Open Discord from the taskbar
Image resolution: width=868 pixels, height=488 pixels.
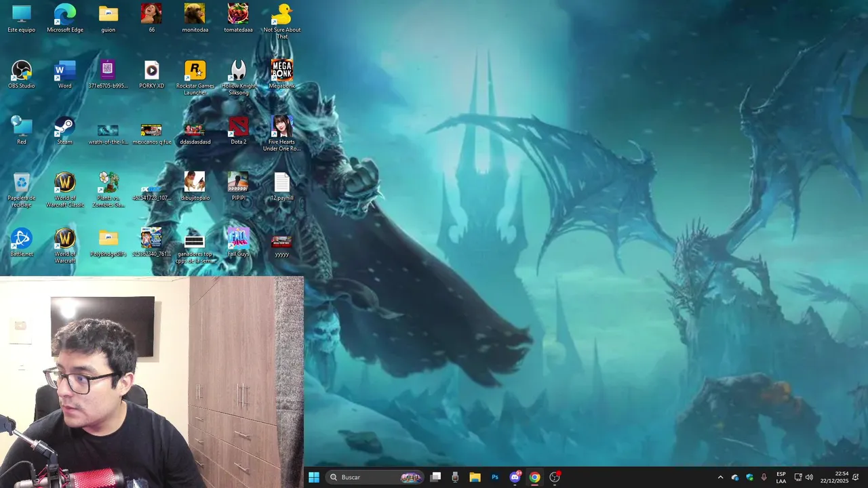click(515, 477)
